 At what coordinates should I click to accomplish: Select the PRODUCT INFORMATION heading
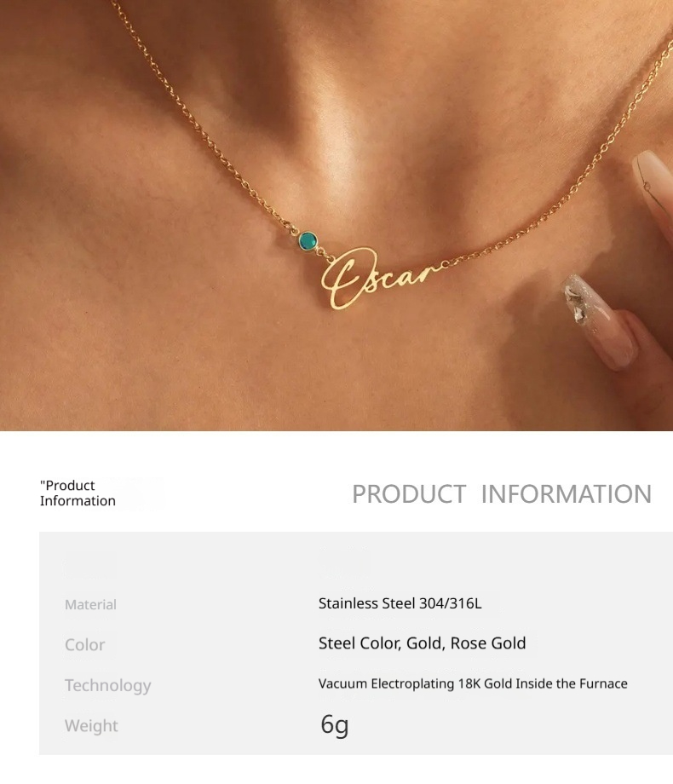tap(502, 494)
